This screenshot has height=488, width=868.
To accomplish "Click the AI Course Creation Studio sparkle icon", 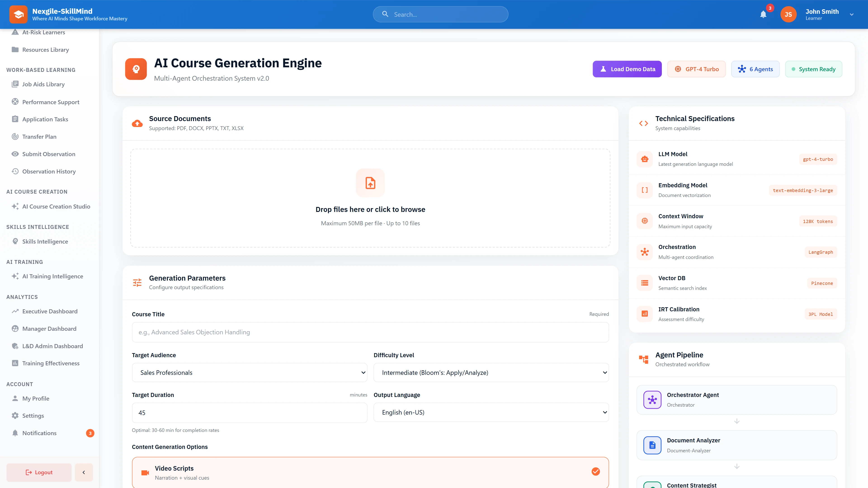I will (15, 206).
